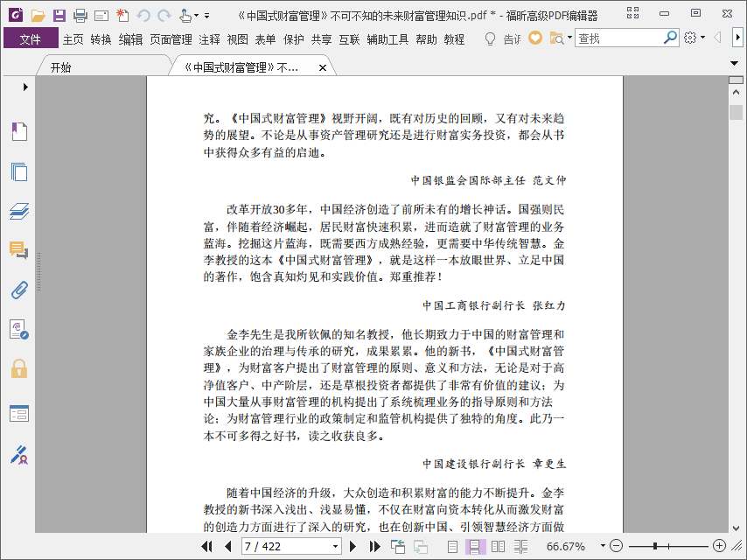
Task: Email the document via the envelope icon
Action: coord(101,17)
